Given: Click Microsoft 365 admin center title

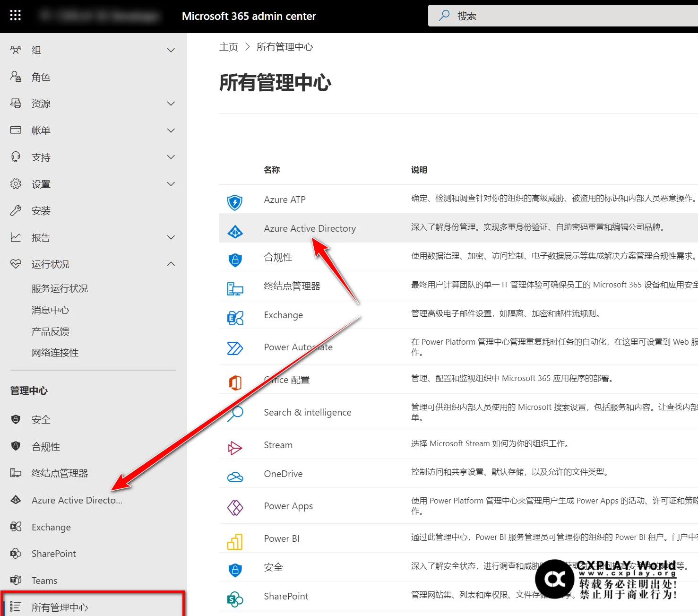Looking at the screenshot, I should 249,16.
